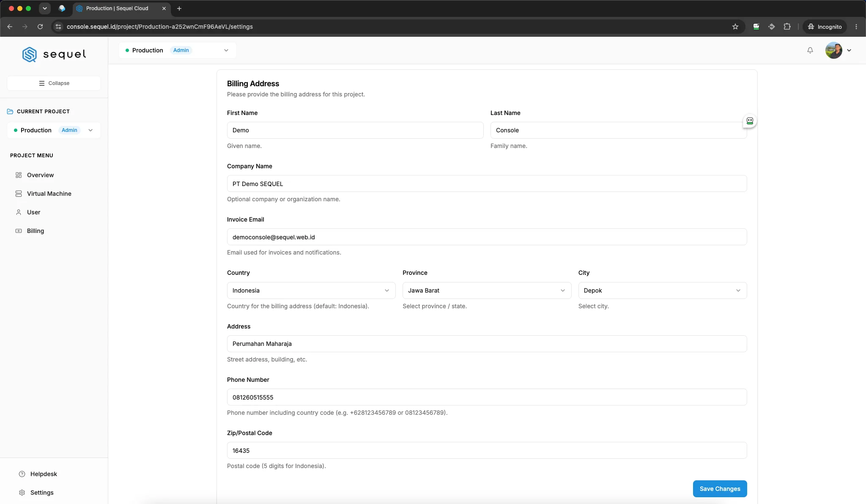Expand the Province dropdown Jawa Barat
Image resolution: width=866 pixels, height=504 pixels.
[x=487, y=290]
